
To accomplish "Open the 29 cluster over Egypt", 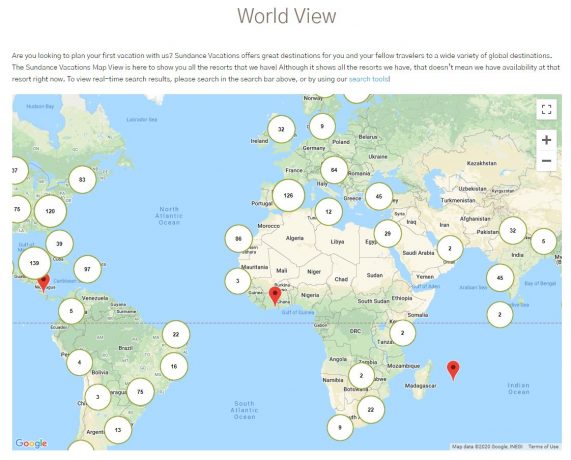I will click(387, 233).
